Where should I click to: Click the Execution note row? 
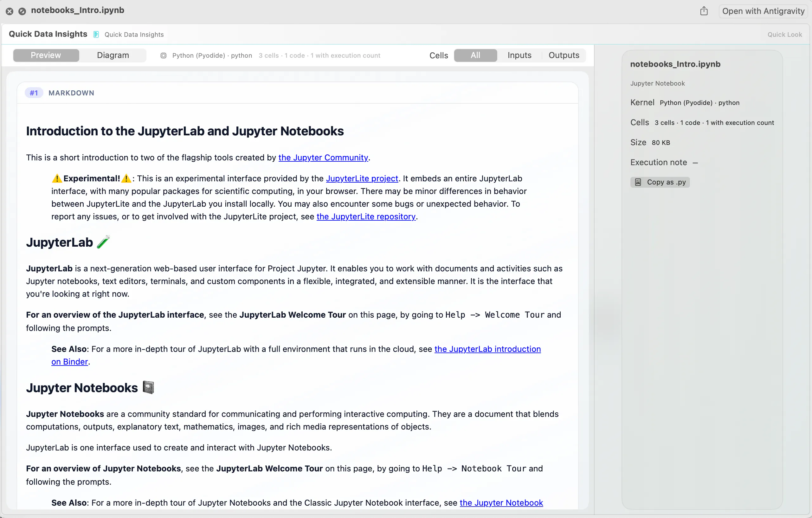[x=664, y=162]
